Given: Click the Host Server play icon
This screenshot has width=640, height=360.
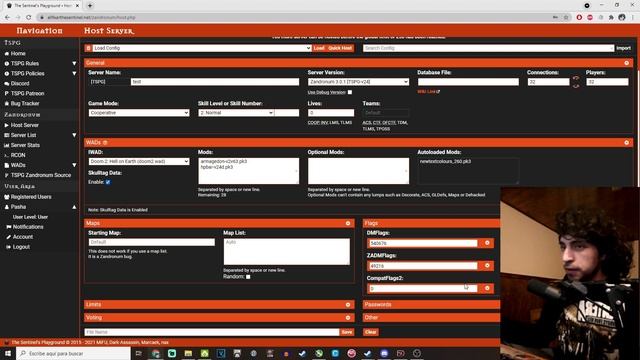Looking at the screenshot, I should coord(7,125).
